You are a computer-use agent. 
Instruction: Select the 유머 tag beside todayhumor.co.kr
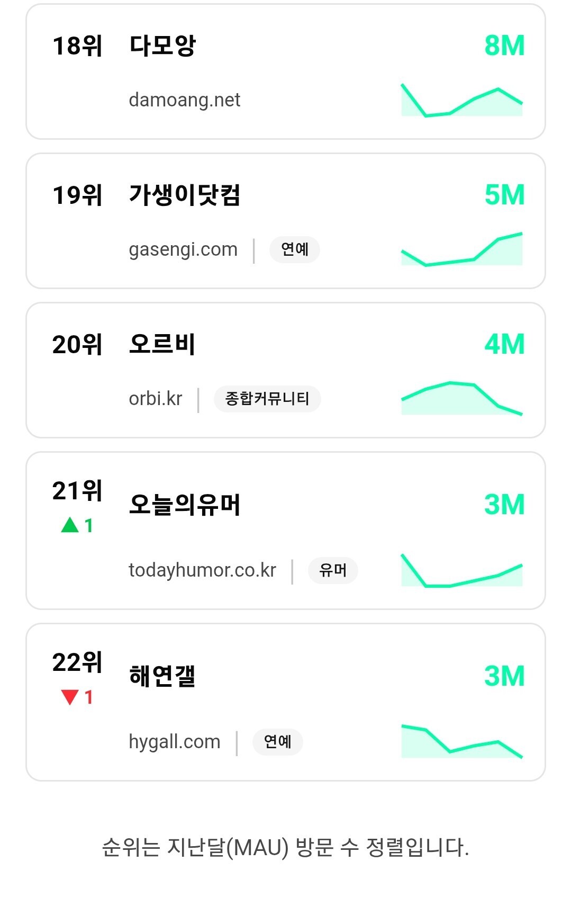click(333, 570)
